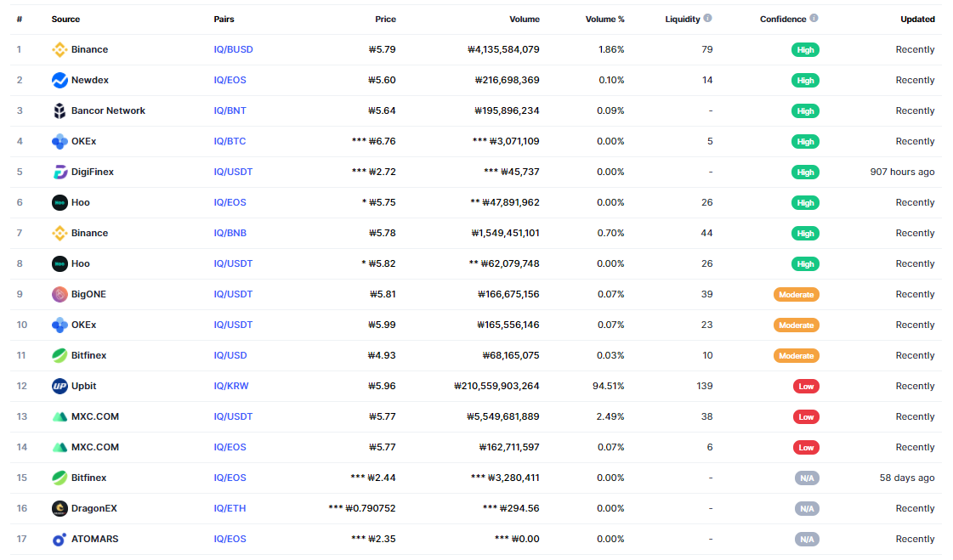Open the IQ/BNB pair link

click(x=230, y=233)
